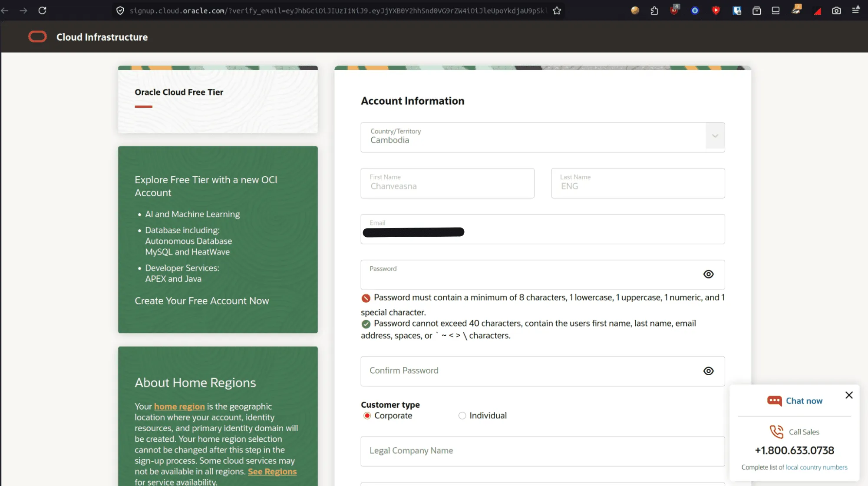Open the local country numbers link
The height and width of the screenshot is (486, 868).
pos(816,467)
